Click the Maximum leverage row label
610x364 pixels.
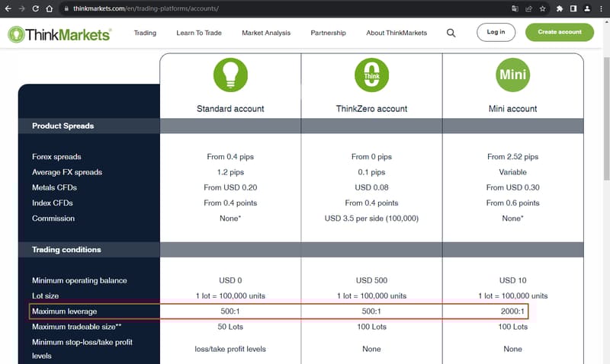point(65,311)
